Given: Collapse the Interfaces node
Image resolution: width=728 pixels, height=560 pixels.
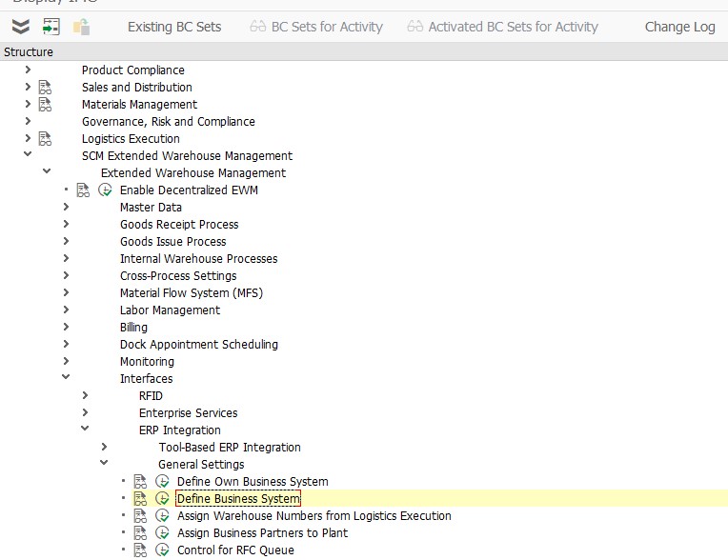Looking at the screenshot, I should pos(66,377).
